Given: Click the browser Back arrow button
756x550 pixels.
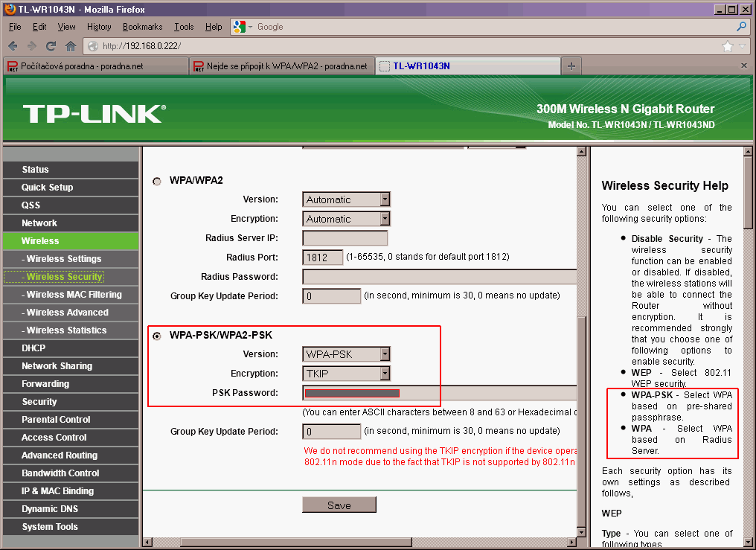Looking at the screenshot, I should coord(13,46).
